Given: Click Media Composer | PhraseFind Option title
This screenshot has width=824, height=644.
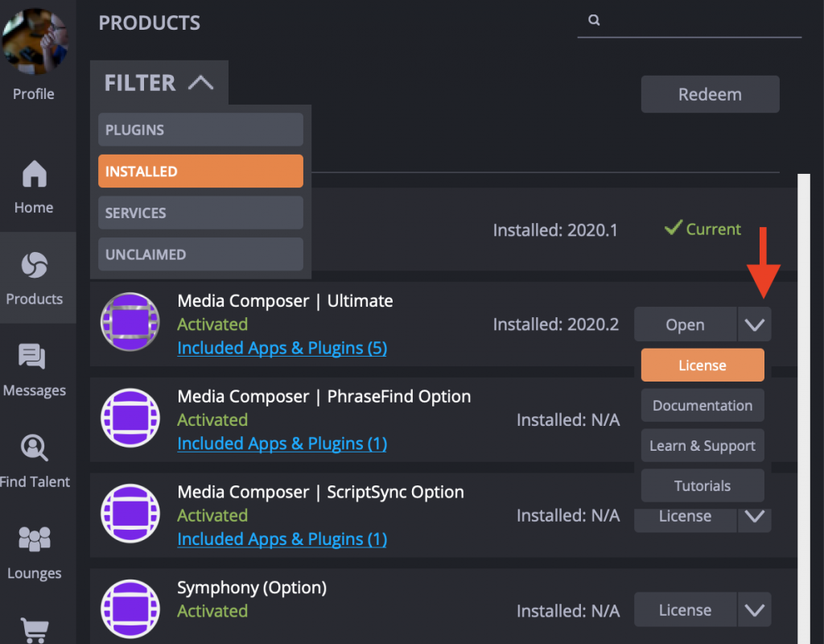Looking at the screenshot, I should click(323, 396).
